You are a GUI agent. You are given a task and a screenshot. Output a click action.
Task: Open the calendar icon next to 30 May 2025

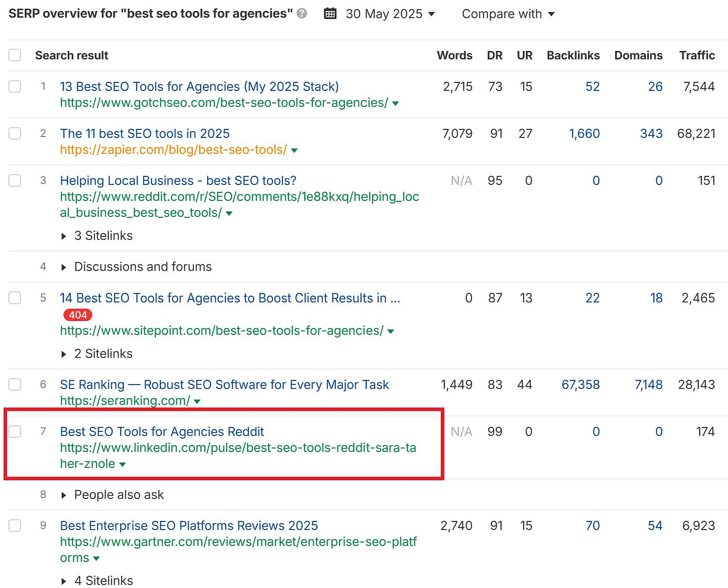point(330,13)
